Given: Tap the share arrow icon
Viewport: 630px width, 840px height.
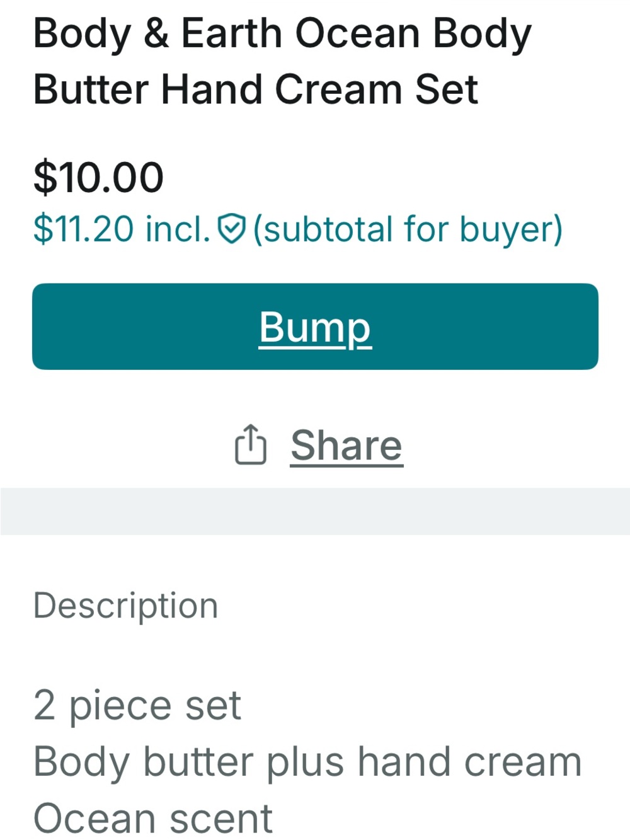Looking at the screenshot, I should coord(250,444).
